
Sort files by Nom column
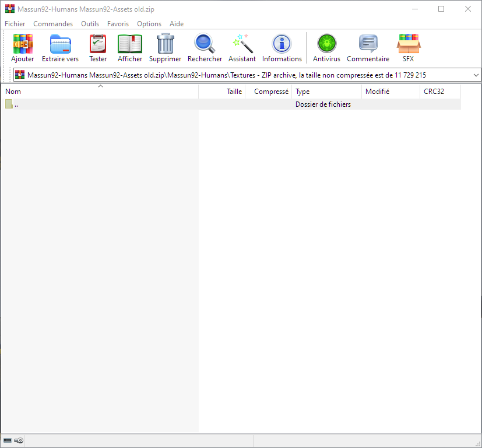[x=100, y=92]
